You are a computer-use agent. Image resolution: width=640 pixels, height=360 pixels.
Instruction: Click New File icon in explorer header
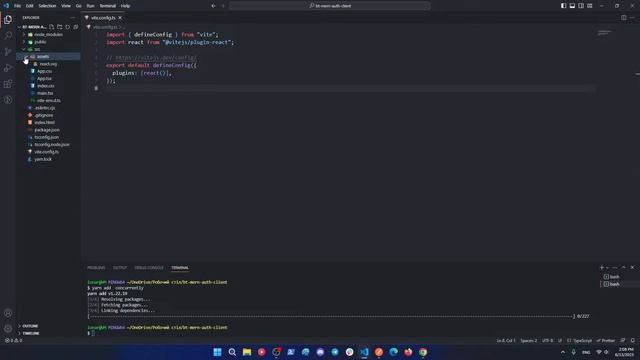coord(51,27)
